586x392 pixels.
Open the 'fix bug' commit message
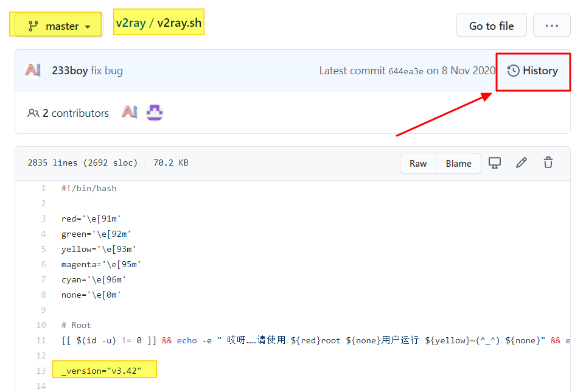click(107, 71)
